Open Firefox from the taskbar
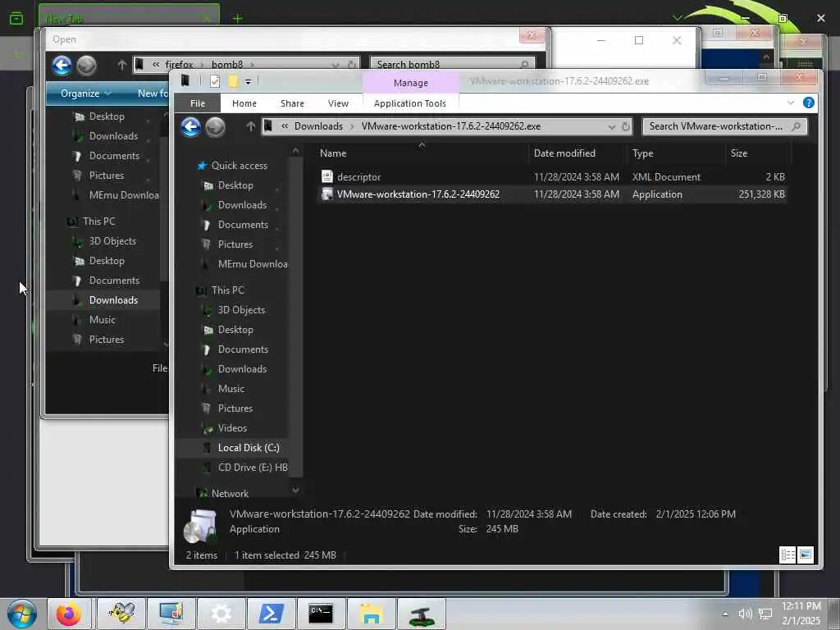This screenshot has width=840, height=630. (69, 614)
